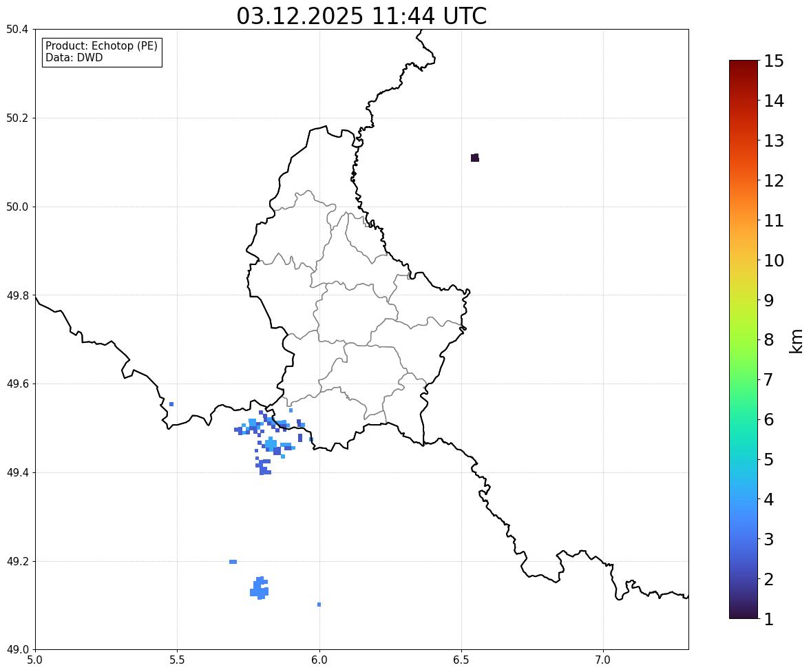Click x-axis label "5.5"
The image size is (811, 672).
178,660
